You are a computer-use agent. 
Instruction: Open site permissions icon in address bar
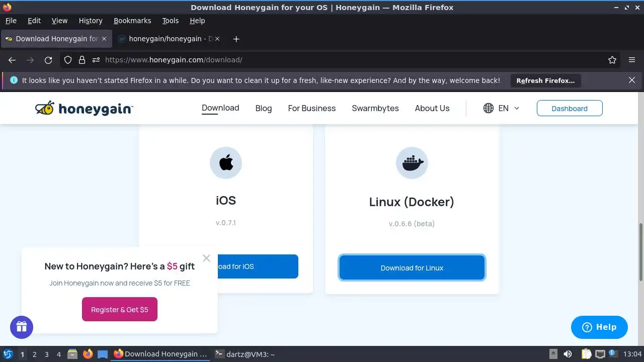[x=96, y=60]
